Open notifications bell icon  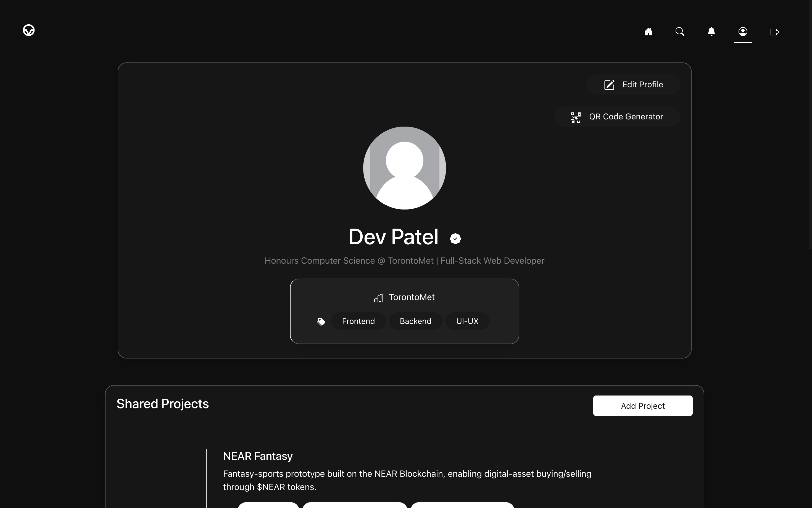tap(711, 32)
